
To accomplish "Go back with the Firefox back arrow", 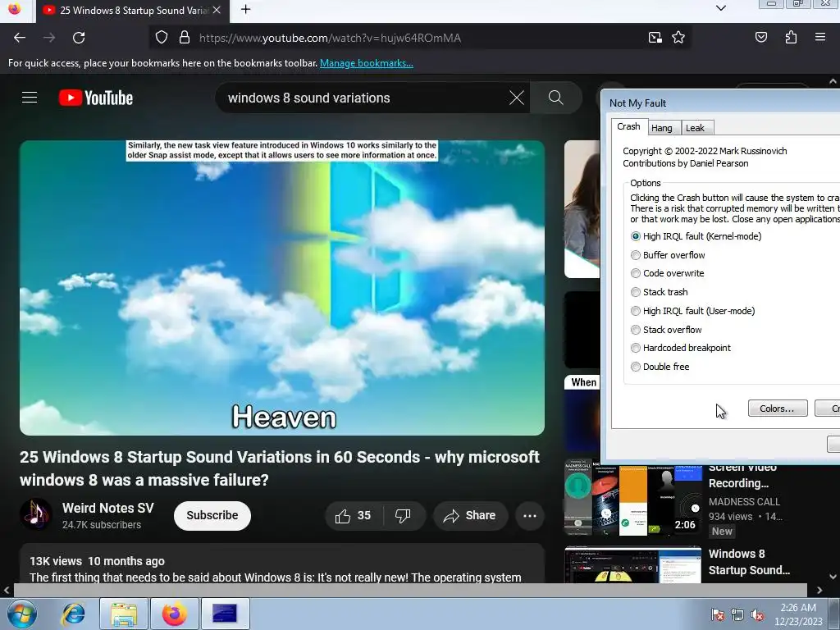I will point(20,38).
